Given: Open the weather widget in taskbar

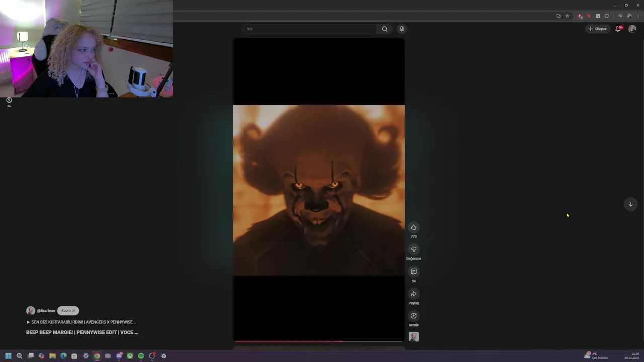Looking at the screenshot, I should coord(596,356).
